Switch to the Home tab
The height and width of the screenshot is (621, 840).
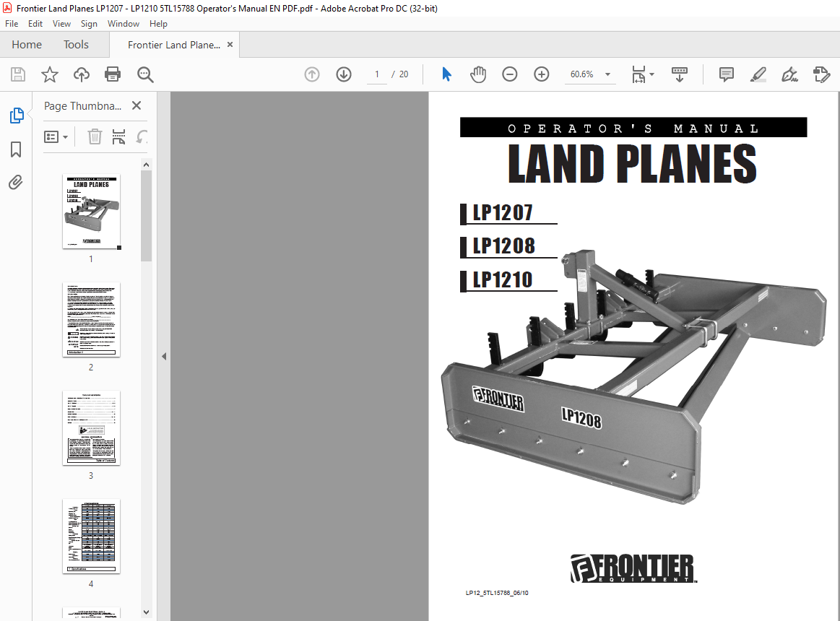pyautogui.click(x=27, y=45)
